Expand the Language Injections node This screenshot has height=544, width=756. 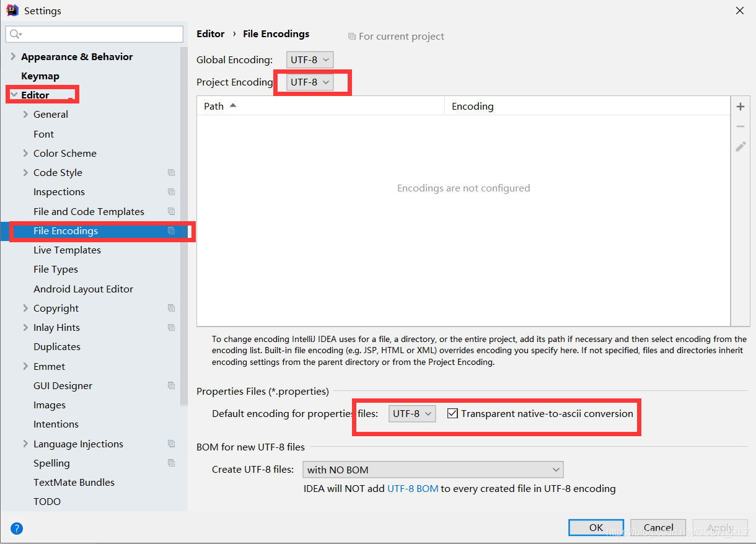coord(25,444)
